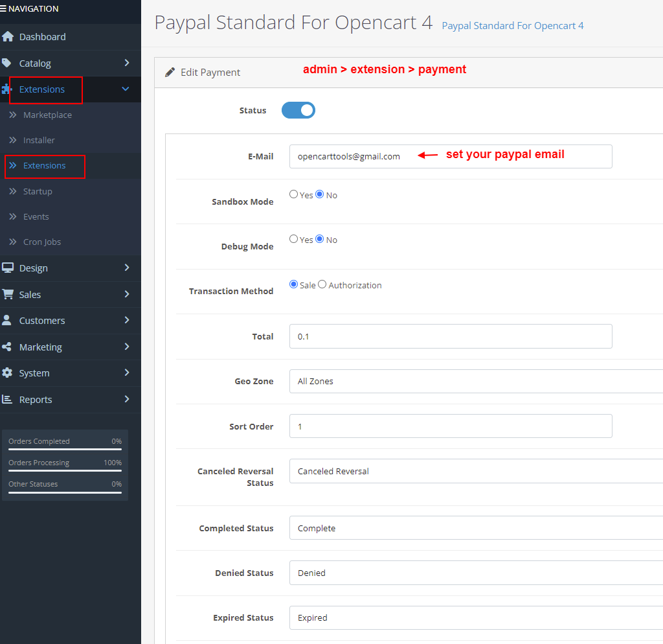This screenshot has height=644, width=663.
Task: Expand the Marketing menu chevron
Action: pos(126,347)
